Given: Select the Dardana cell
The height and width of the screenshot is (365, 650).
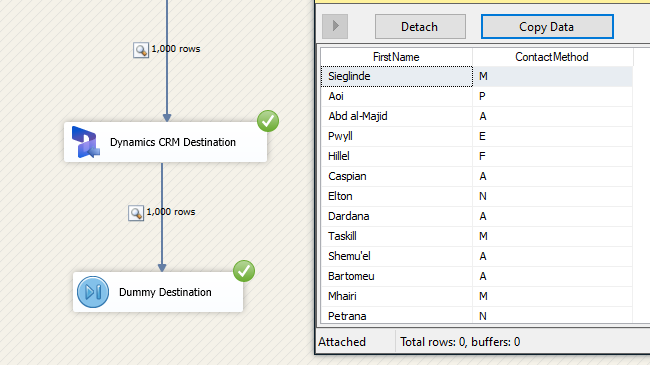Looking at the screenshot, I should (x=397, y=216).
